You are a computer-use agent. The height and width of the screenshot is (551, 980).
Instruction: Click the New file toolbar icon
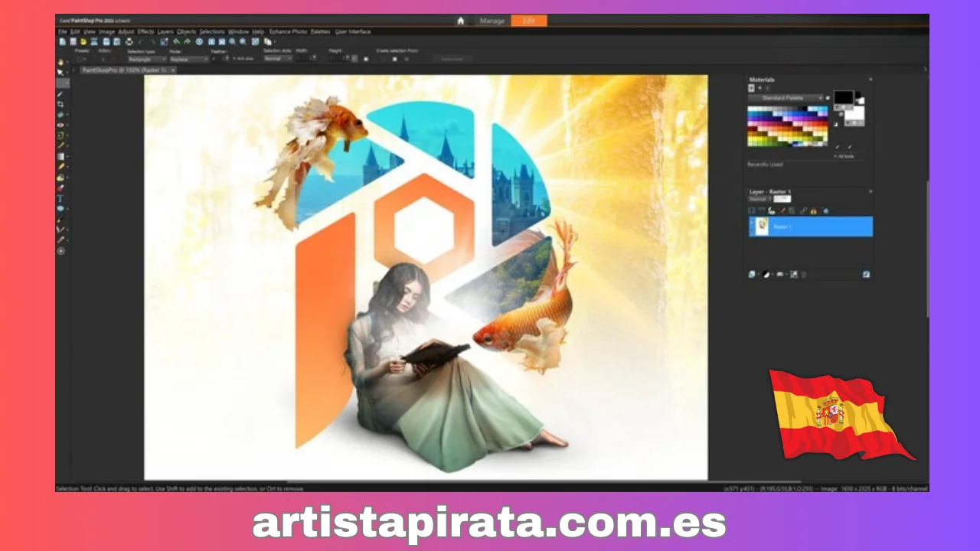(x=62, y=42)
